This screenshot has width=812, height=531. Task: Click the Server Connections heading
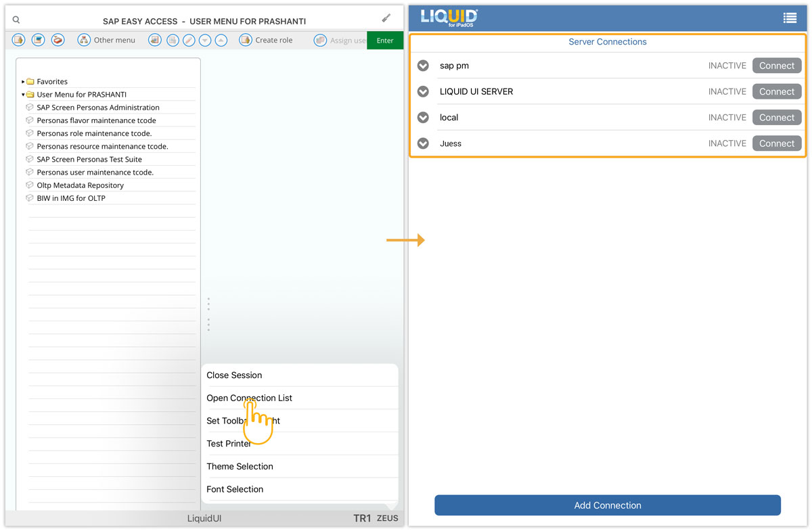608,42
